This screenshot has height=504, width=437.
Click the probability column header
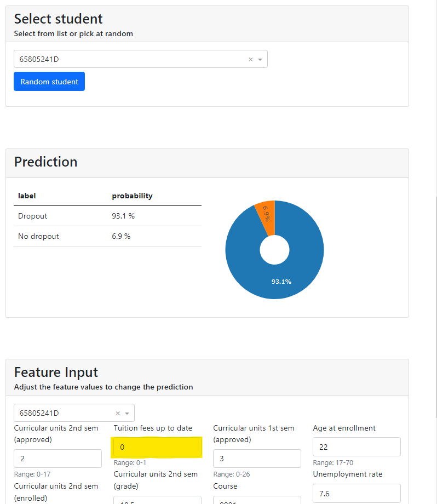pos(132,196)
